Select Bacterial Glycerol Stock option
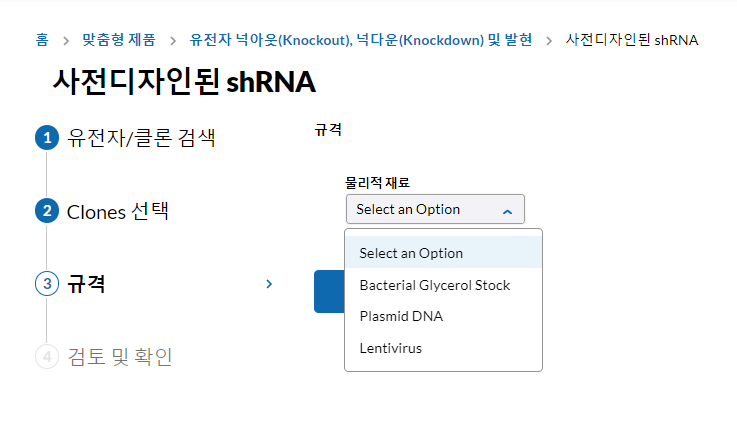 434,285
